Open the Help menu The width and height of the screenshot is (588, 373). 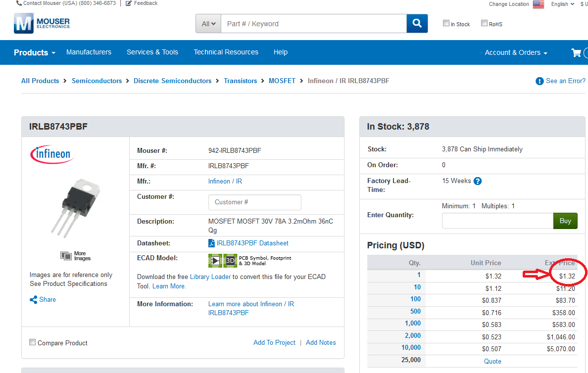[281, 52]
